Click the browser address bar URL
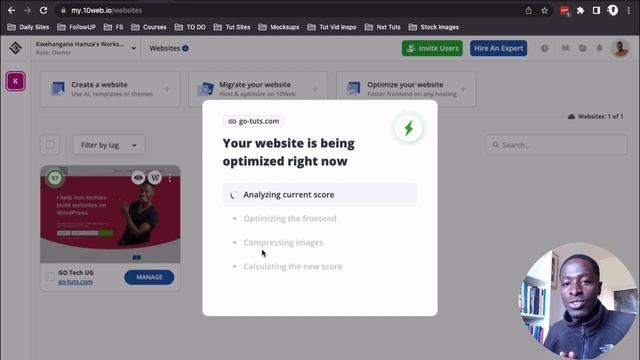Image resolution: width=640 pixels, height=360 pixels. [107, 11]
